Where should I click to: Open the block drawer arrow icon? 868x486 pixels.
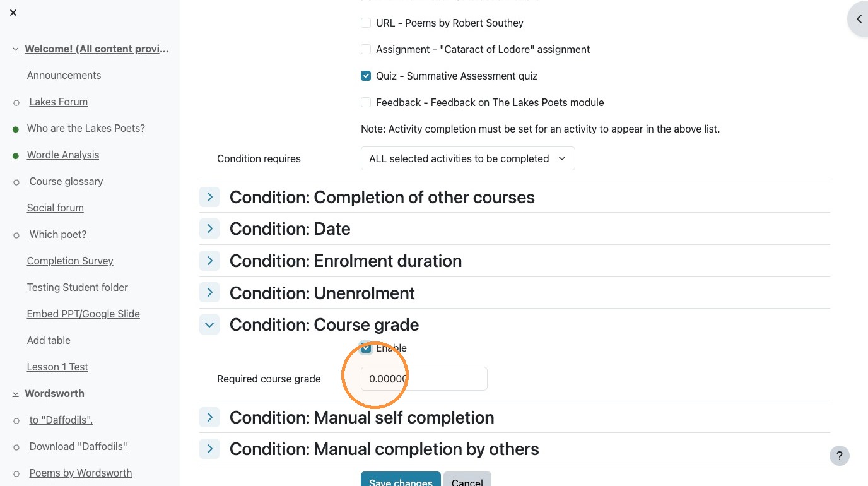tap(859, 19)
